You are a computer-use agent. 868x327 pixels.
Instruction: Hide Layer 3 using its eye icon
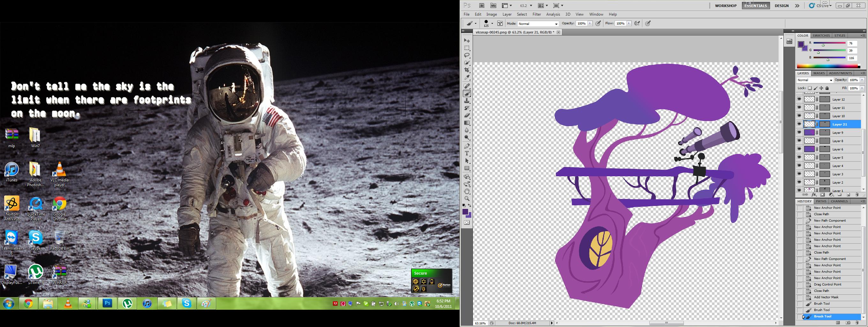pyautogui.click(x=799, y=174)
